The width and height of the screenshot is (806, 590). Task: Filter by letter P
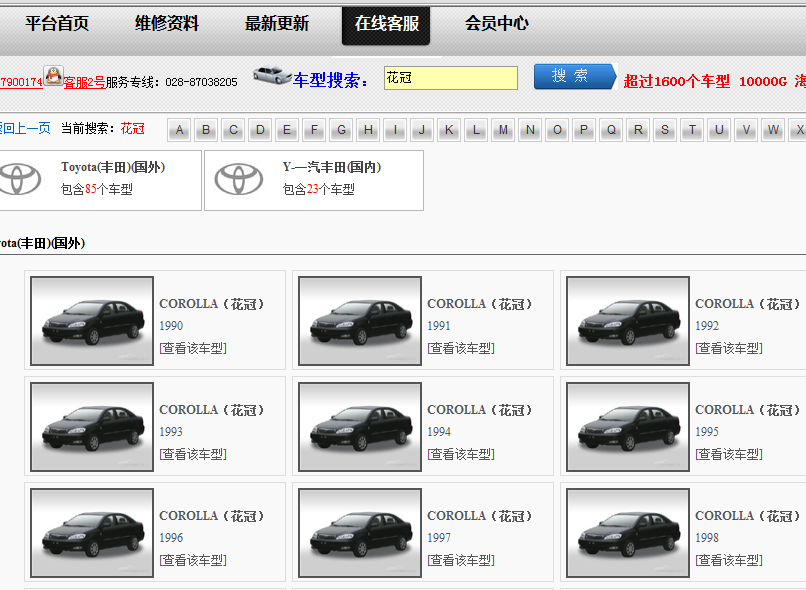pos(584,130)
